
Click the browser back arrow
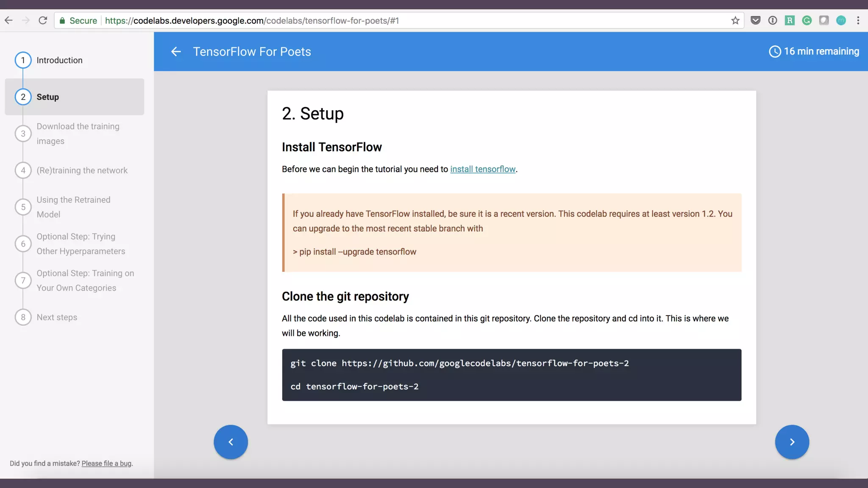tap(8, 20)
